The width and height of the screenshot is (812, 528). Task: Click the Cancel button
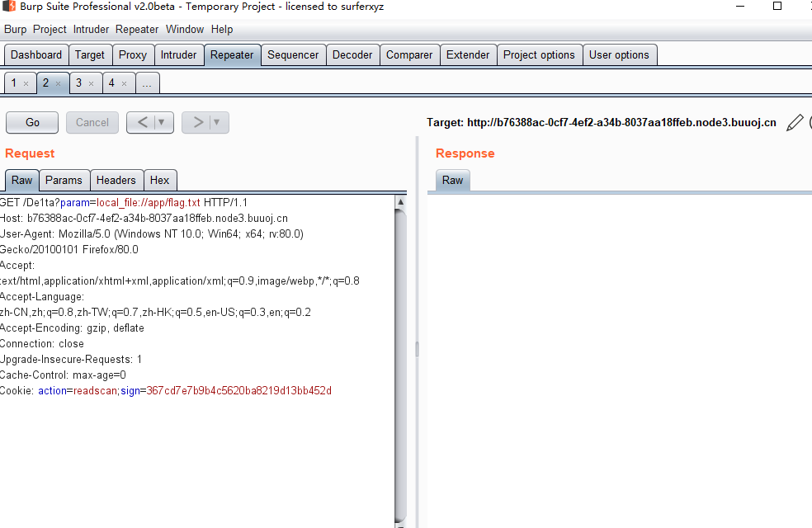point(92,123)
